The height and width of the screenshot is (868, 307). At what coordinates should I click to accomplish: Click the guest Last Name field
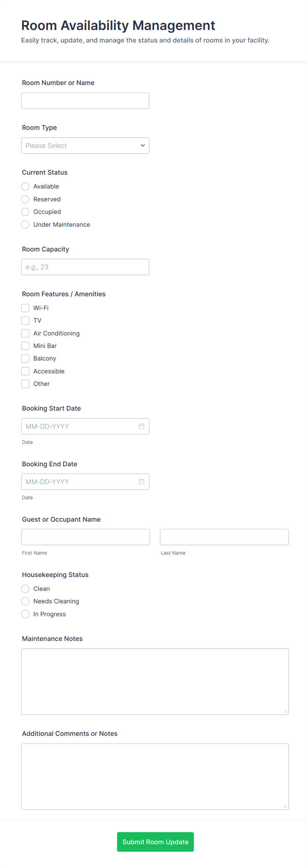pyautogui.click(x=224, y=537)
